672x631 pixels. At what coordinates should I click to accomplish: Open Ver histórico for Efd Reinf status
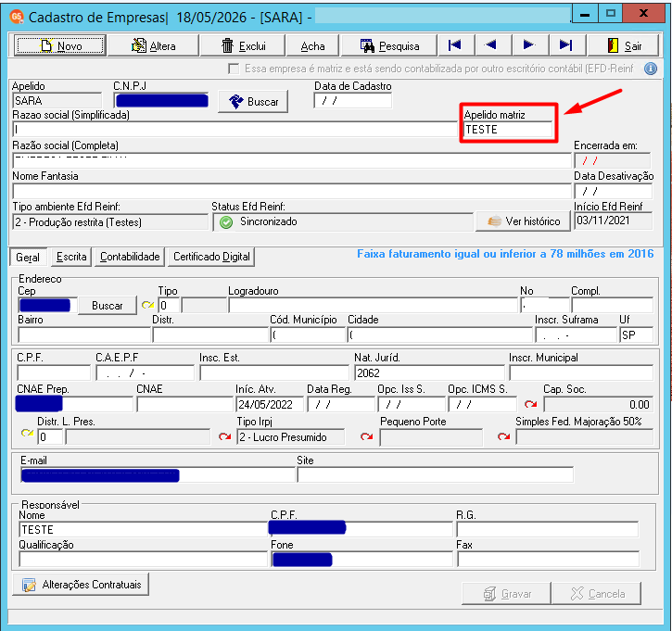point(524,221)
